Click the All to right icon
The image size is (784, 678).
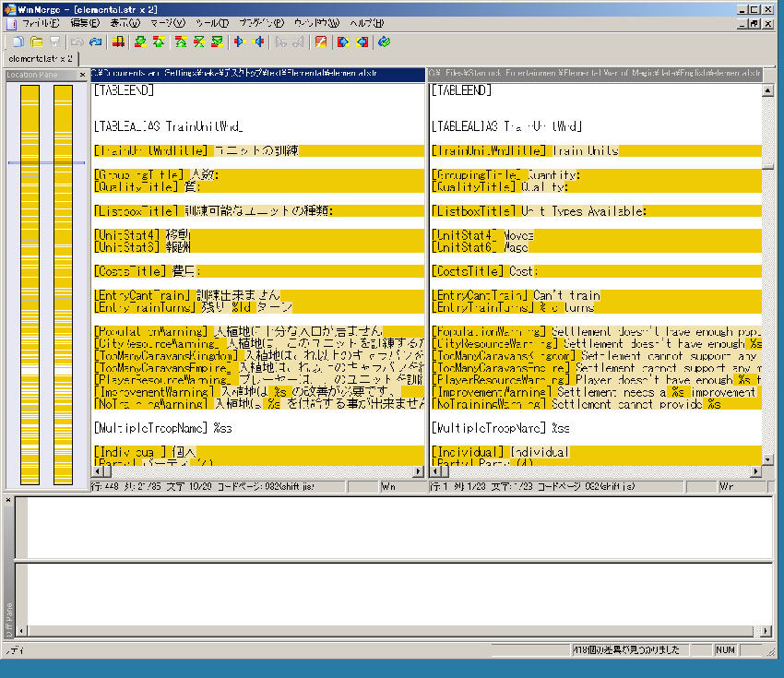coord(343,42)
